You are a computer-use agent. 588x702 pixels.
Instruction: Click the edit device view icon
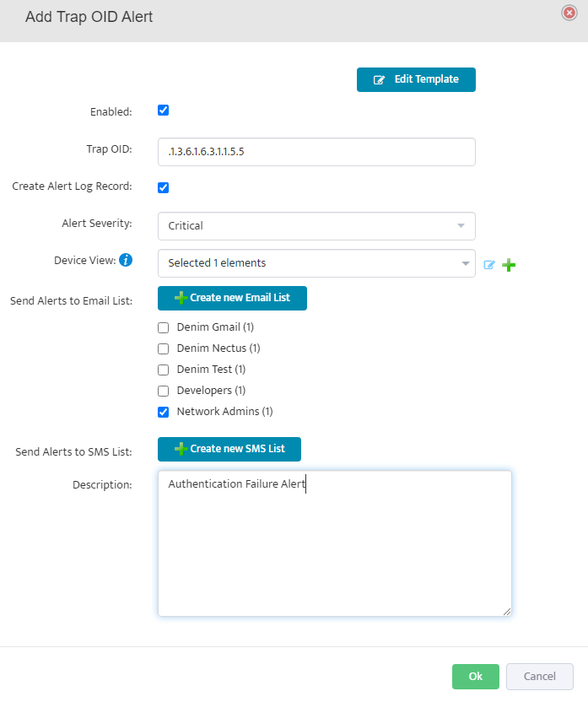489,265
